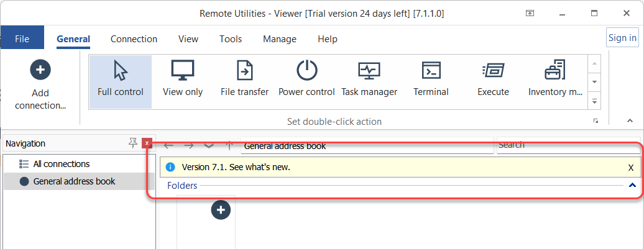The width and height of the screenshot is (644, 249).
Task: Choose the Execute action icon
Action: [494, 71]
